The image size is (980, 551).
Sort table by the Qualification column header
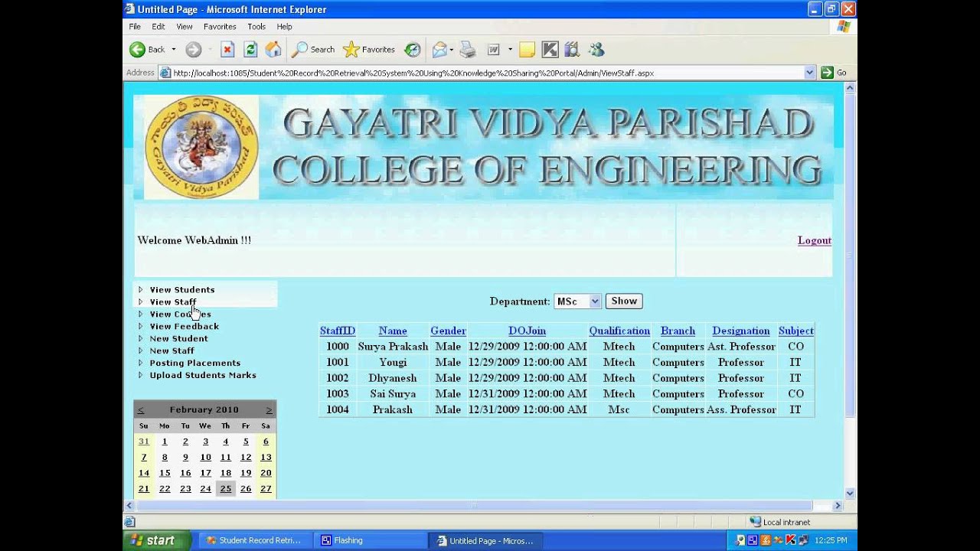click(x=619, y=331)
